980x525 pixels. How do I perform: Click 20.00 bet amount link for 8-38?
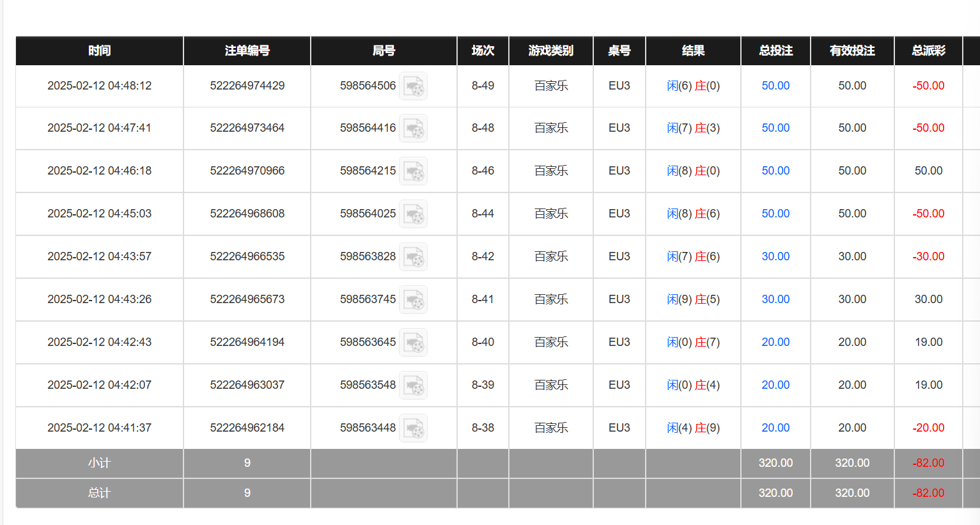pos(775,428)
